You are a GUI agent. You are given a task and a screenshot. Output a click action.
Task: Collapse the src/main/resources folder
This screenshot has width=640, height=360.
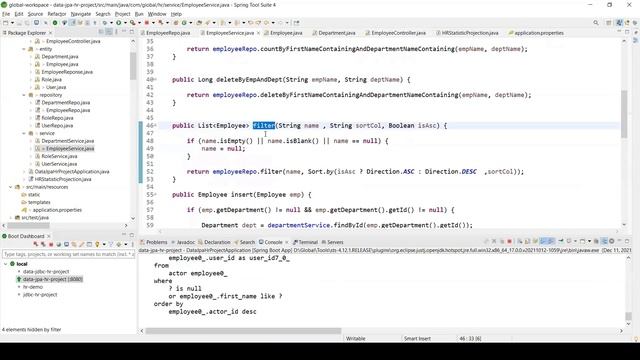[x=11, y=187]
